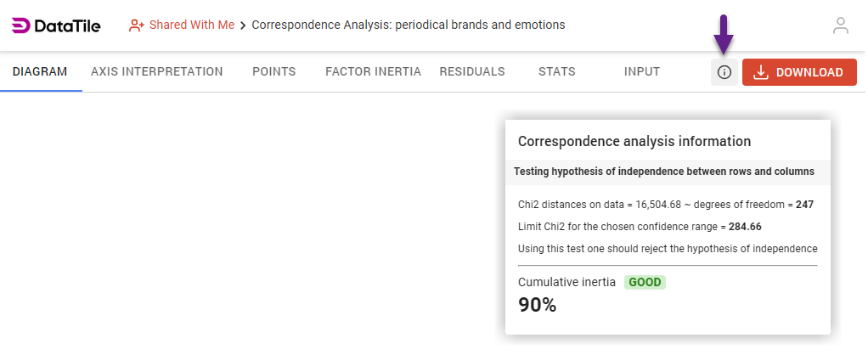Click the GOOD inertia badge

(645, 282)
